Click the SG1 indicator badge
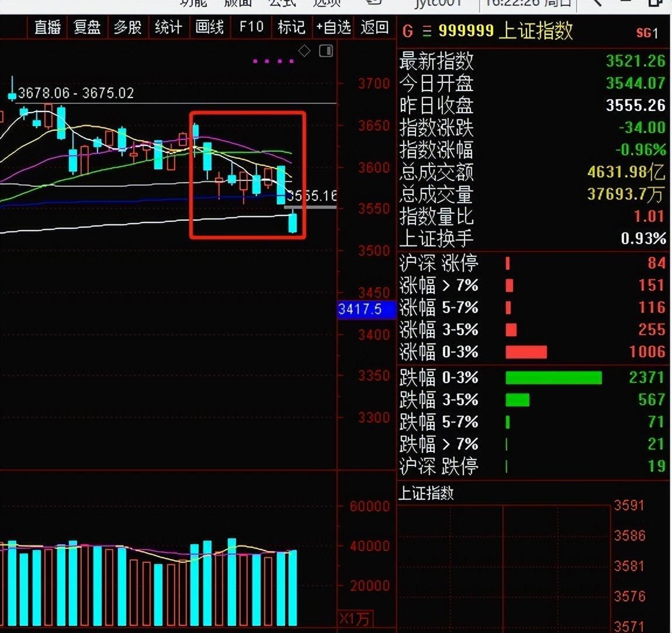672x633 pixels. click(x=647, y=33)
